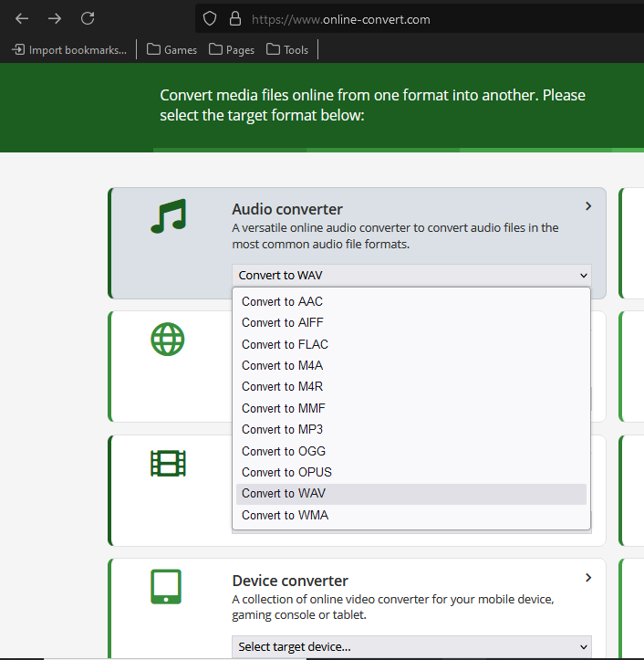The image size is (644, 660).
Task: Reload the page with refresh icon
Action: click(x=88, y=18)
